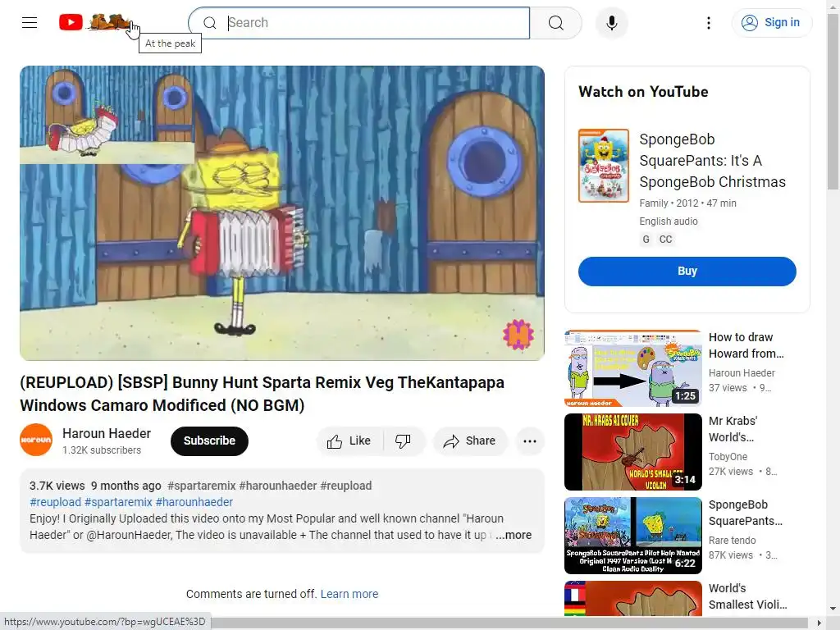Open the blue #spartaremix hashtag

[118, 503]
